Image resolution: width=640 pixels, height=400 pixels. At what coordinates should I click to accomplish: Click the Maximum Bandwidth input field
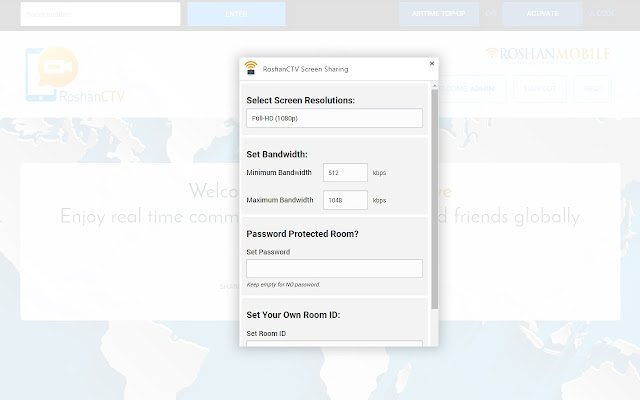click(345, 200)
